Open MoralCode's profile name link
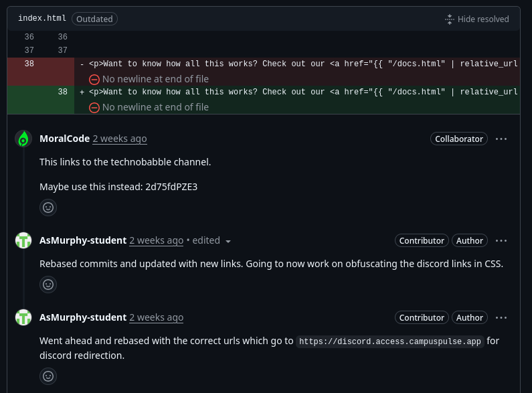 point(64,139)
